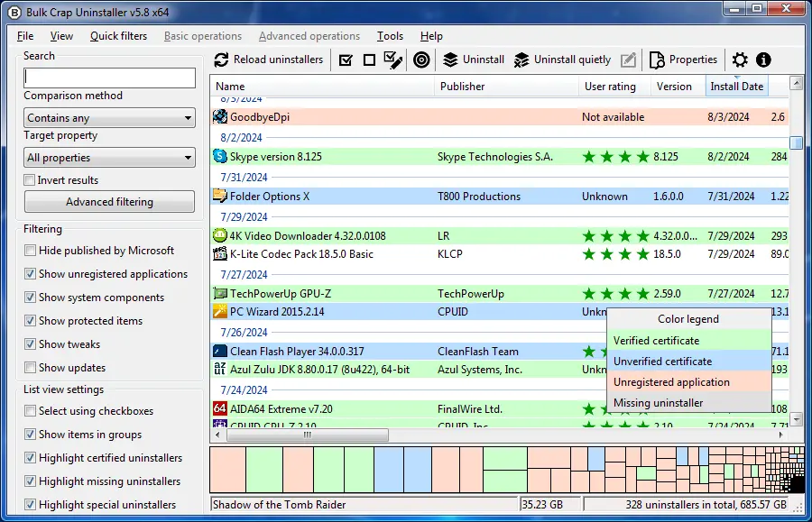Viewport: 812px width, 522px height.
Task: Click the AIDA64 Extreme icon
Action: point(220,408)
